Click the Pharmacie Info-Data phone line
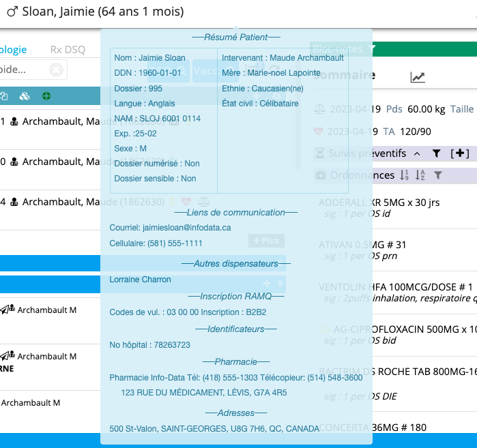Screen dimensions: 477x448 [236, 378]
